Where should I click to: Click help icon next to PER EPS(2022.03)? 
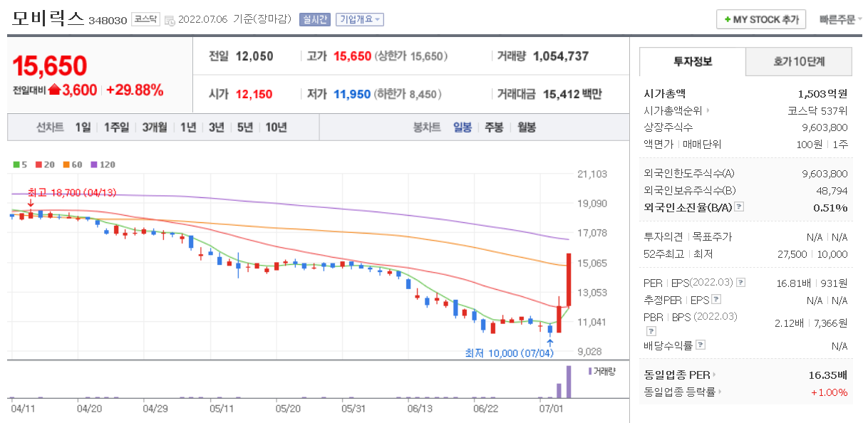point(740,283)
